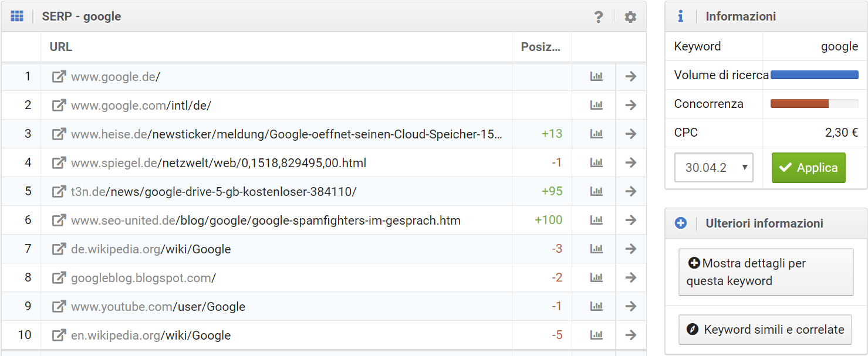868x356 pixels.
Task: Click the green Applica button
Action: coord(808,168)
